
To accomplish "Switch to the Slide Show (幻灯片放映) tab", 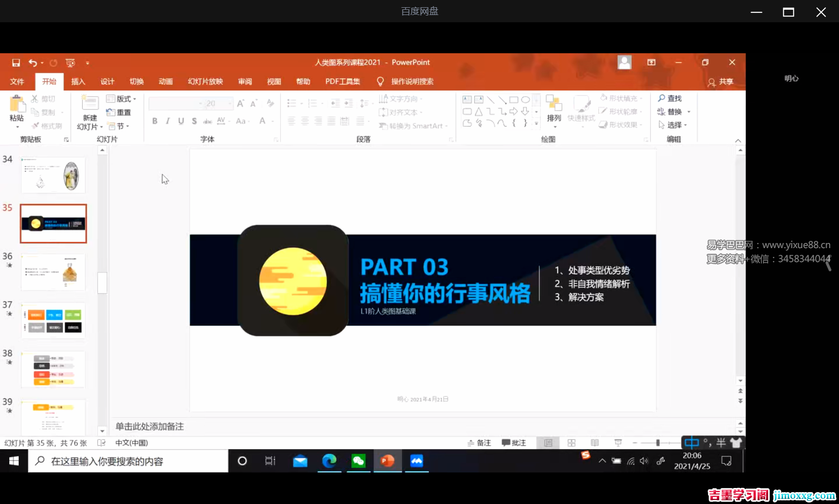I will click(205, 82).
